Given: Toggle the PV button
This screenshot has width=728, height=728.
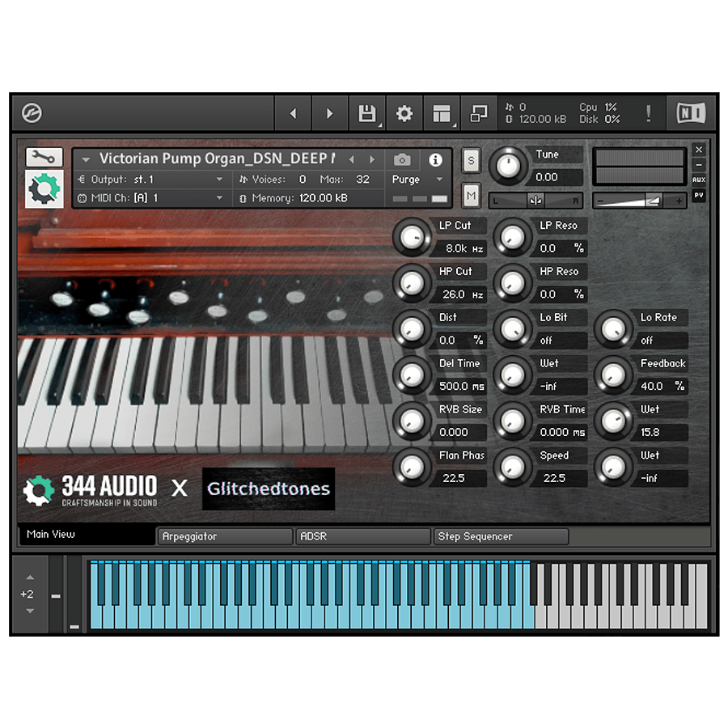Looking at the screenshot, I should pyautogui.click(x=699, y=195).
